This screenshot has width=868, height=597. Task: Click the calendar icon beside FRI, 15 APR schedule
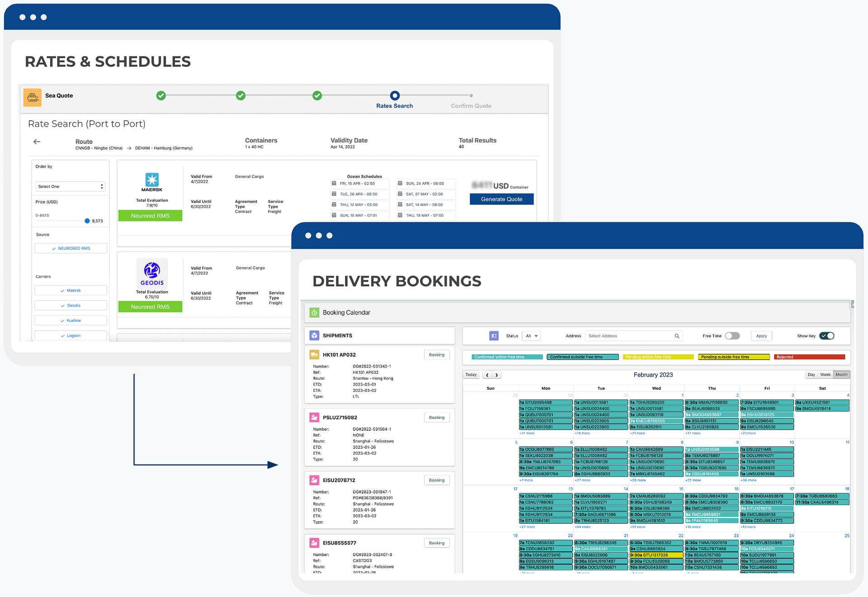[x=335, y=183]
